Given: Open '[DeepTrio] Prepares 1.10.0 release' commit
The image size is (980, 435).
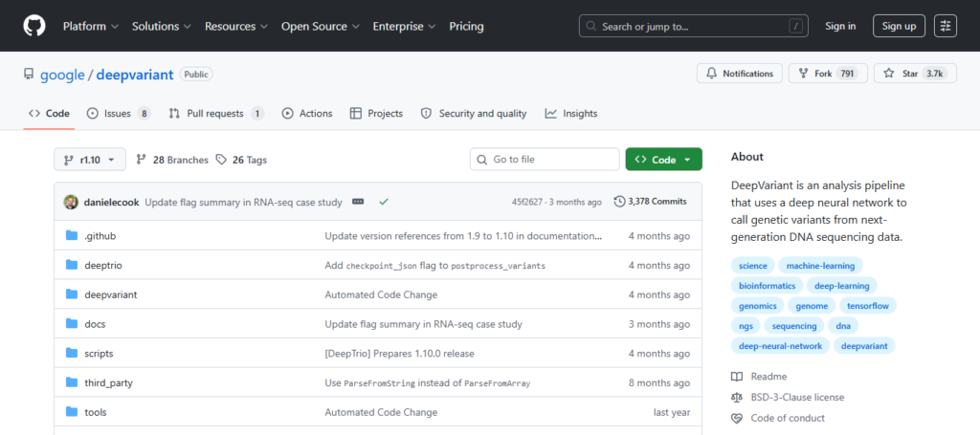Looking at the screenshot, I should pos(399,353).
